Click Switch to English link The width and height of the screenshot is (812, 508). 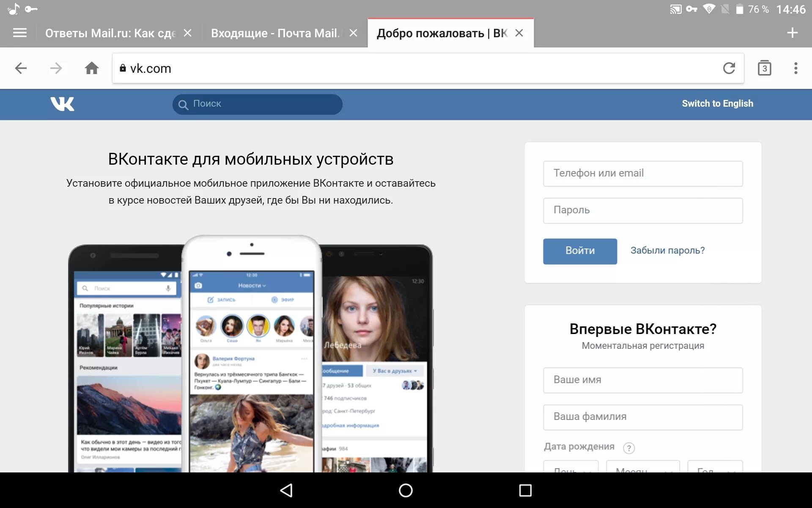click(717, 104)
